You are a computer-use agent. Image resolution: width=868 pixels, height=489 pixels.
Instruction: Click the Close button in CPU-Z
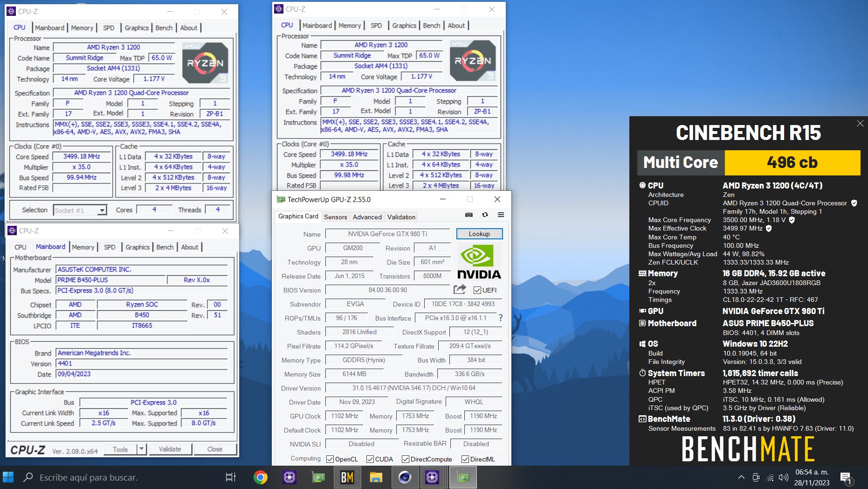[x=215, y=449]
